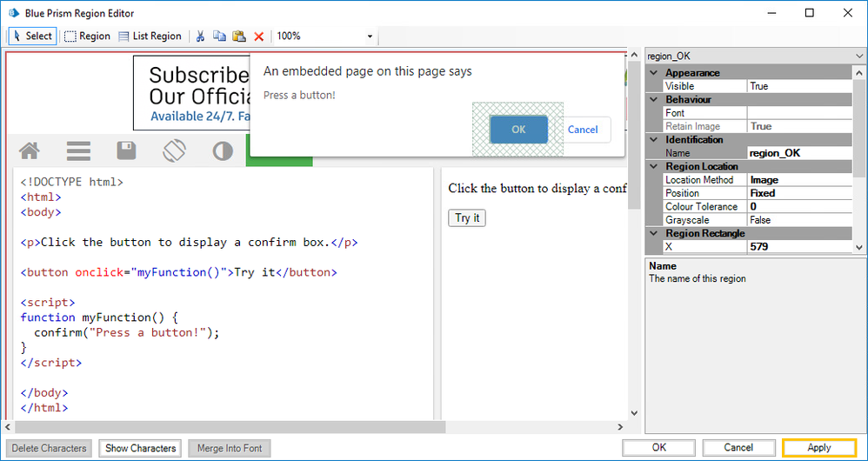Click the Cut scissors icon
Screen dimensions: 868x461
click(x=200, y=37)
